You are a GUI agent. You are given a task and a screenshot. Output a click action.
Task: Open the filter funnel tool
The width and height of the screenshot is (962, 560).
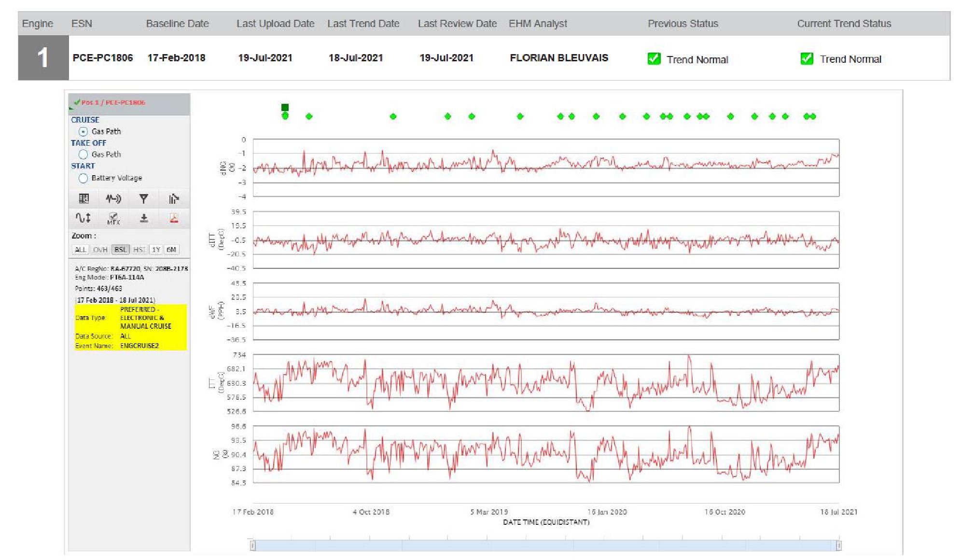pos(143,198)
